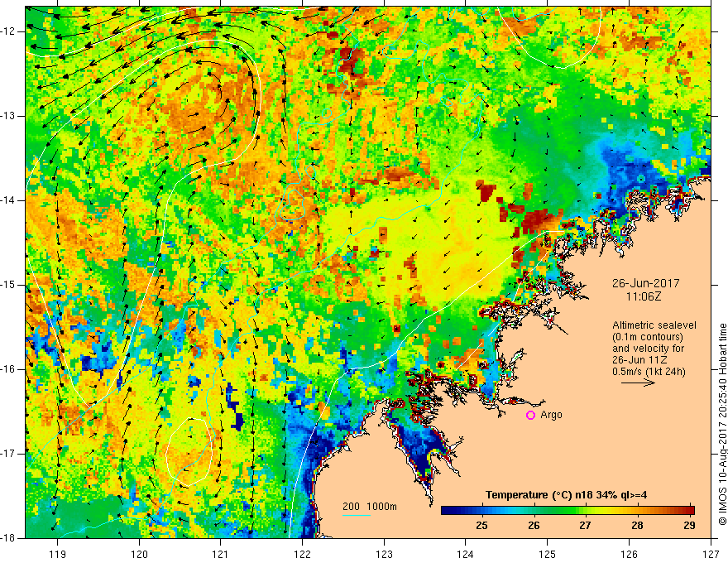This screenshot has height=563, width=728.
Task: Click latitude label -12 on left axis
Action: (x=9, y=31)
